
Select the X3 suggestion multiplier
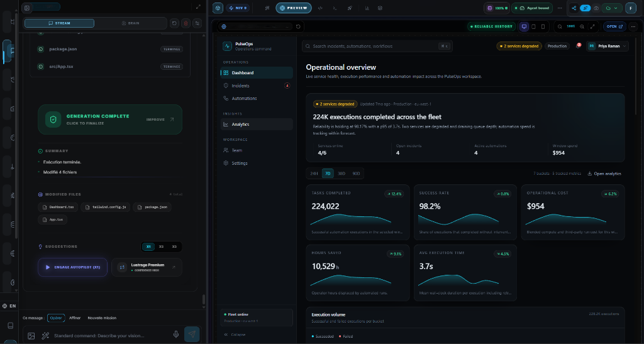(x=174, y=247)
